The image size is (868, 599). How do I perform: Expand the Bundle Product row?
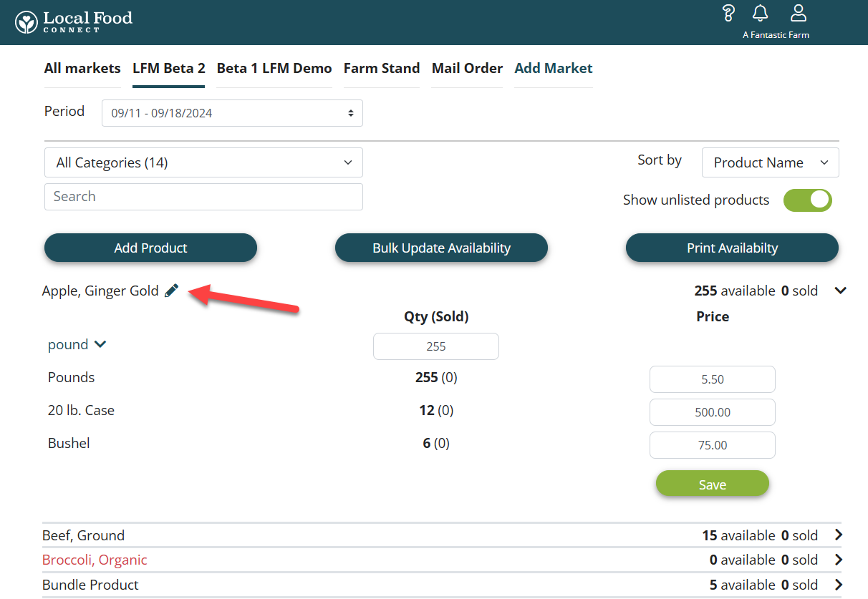pyautogui.click(x=839, y=585)
